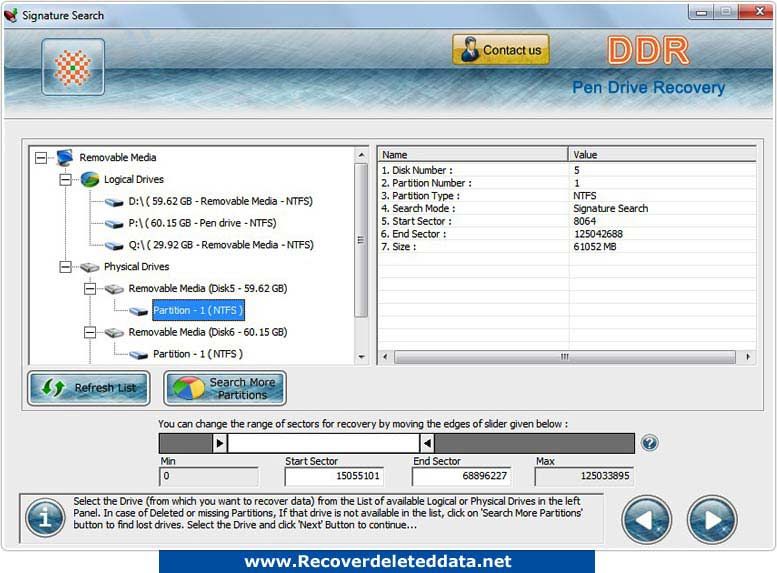Click the left slider handle arrow
The height and width of the screenshot is (573, 777).
coord(220,443)
